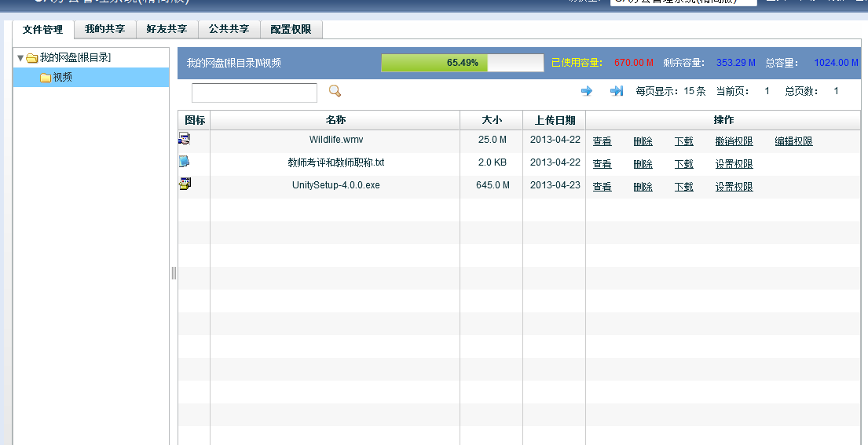Switch to the 文件管理 tab
The width and height of the screenshot is (868, 445).
42,30
